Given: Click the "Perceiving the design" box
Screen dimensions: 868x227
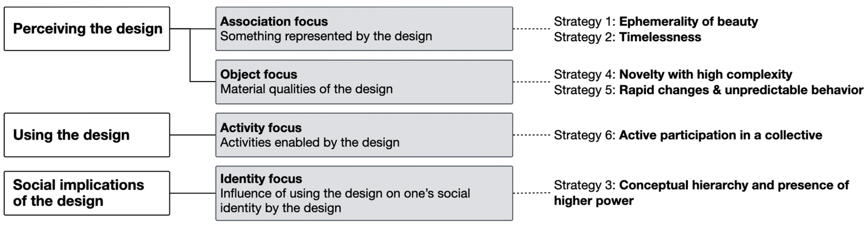Looking at the screenshot, I should (87, 29).
